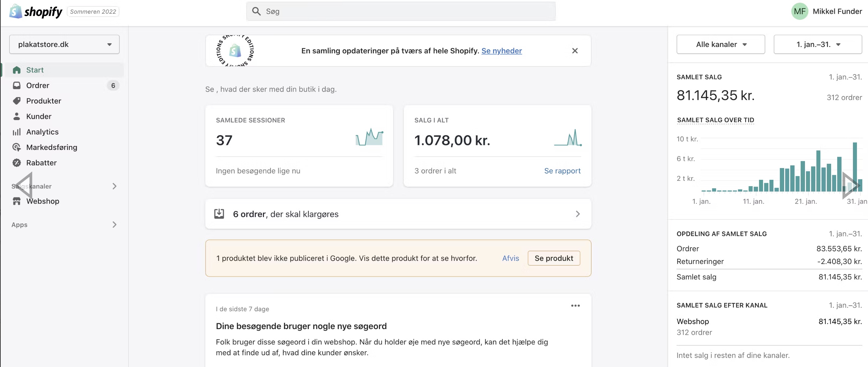The image size is (868, 367).
Task: Dismiss the Shopify Editions banner
Action: 575,51
